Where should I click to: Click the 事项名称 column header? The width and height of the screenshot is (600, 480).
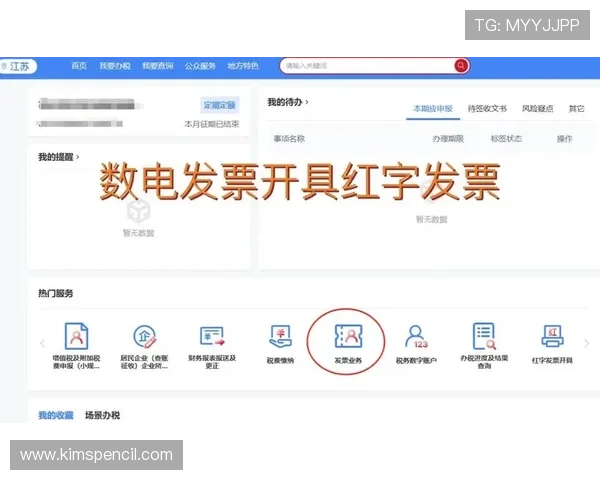(289, 139)
